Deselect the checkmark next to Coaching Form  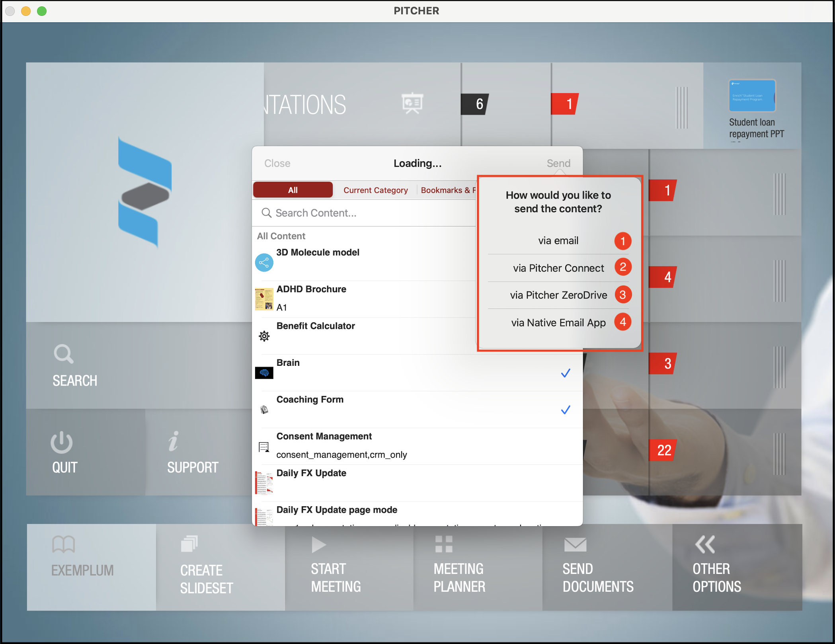[565, 410]
